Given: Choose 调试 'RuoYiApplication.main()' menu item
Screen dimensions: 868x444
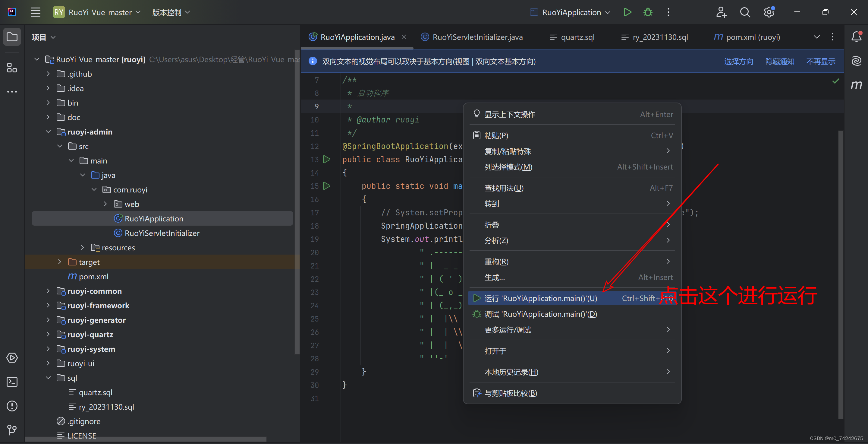Looking at the screenshot, I should 572,314.
